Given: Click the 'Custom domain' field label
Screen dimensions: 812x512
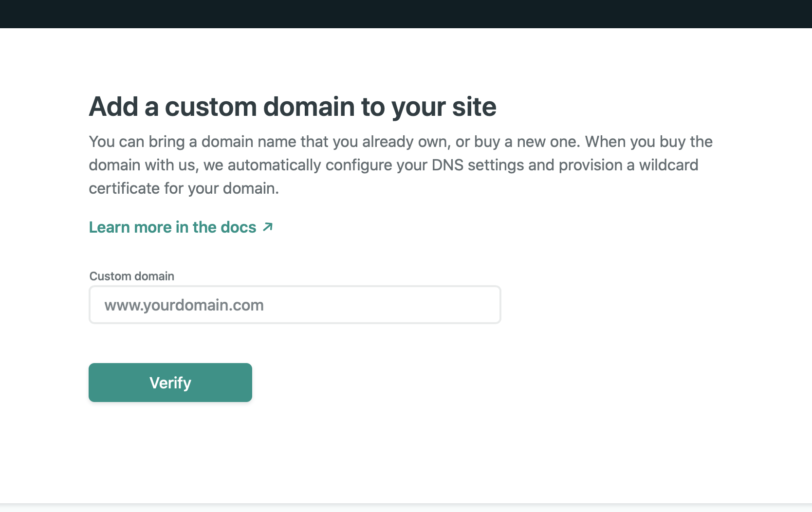Looking at the screenshot, I should tap(132, 276).
